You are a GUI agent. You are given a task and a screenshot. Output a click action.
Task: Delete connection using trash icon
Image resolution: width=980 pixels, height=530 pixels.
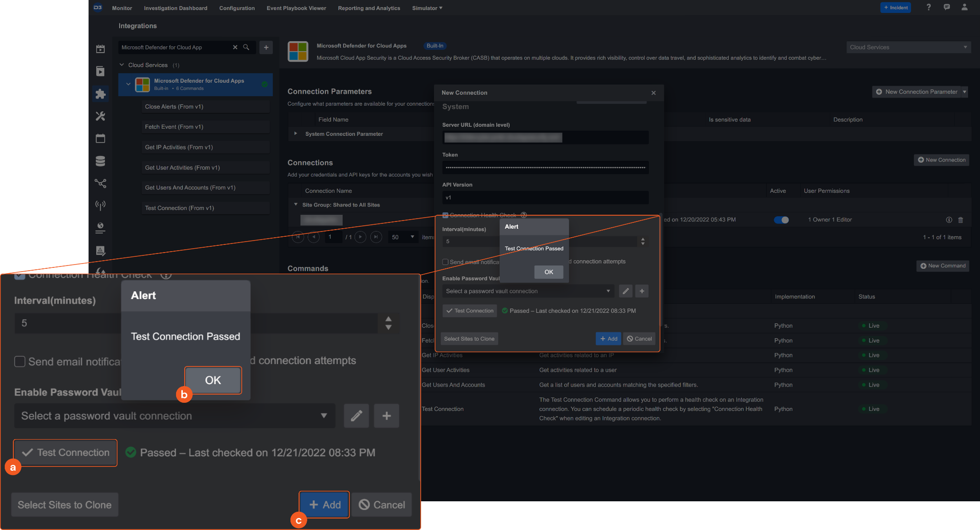[x=960, y=220]
